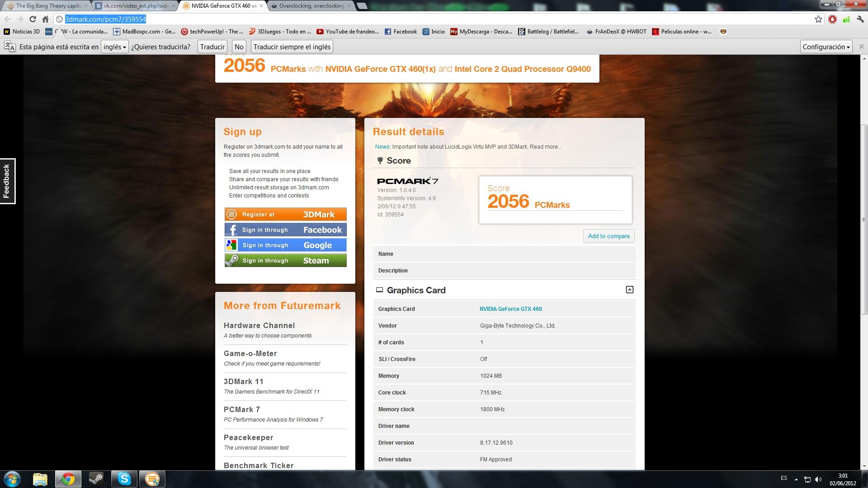
Task: Open the NVIDIA GeForce GTX 460(1x) header link
Action: click(380, 69)
